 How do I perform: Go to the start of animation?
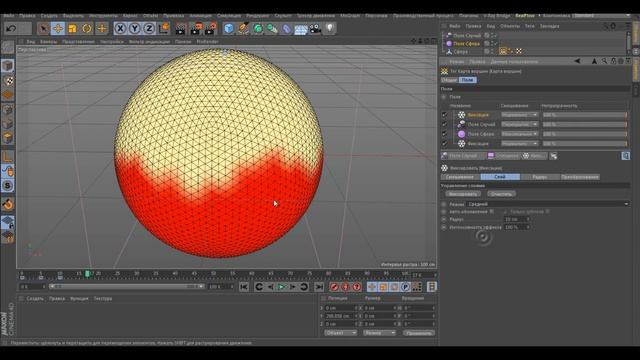[244, 287]
